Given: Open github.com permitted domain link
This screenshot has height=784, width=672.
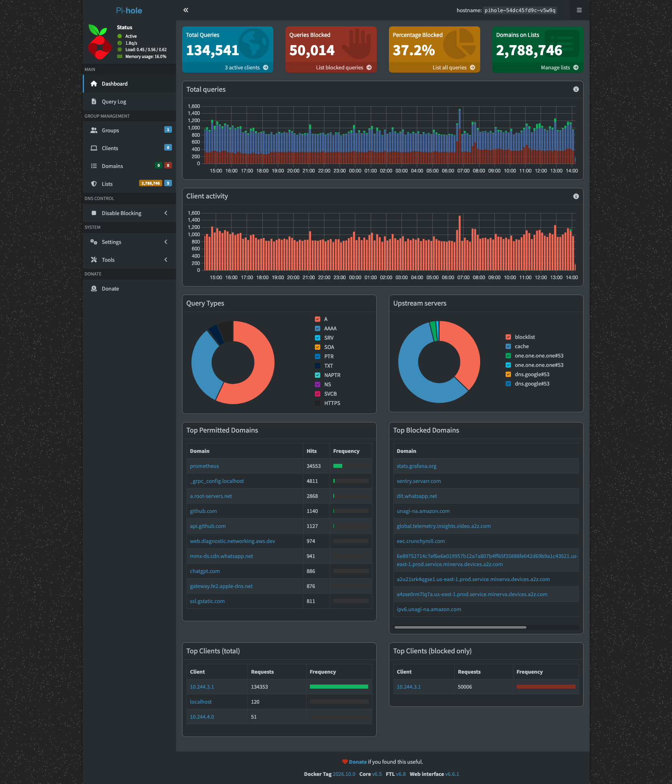Looking at the screenshot, I should tap(203, 511).
